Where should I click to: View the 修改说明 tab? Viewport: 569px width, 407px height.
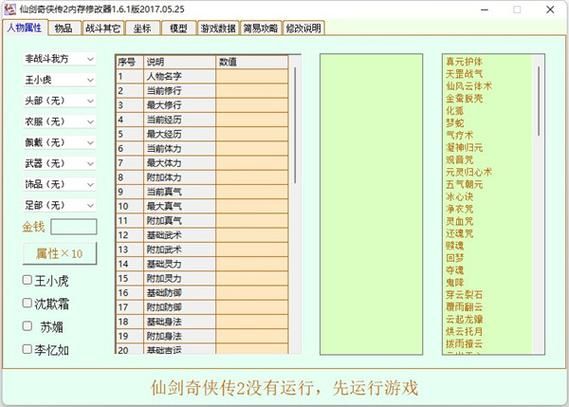coord(303,28)
